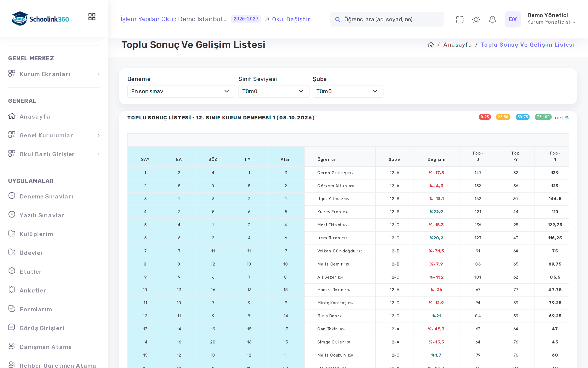Open notifications bell icon
Viewport: 588px width, 368px height.
pos(492,19)
